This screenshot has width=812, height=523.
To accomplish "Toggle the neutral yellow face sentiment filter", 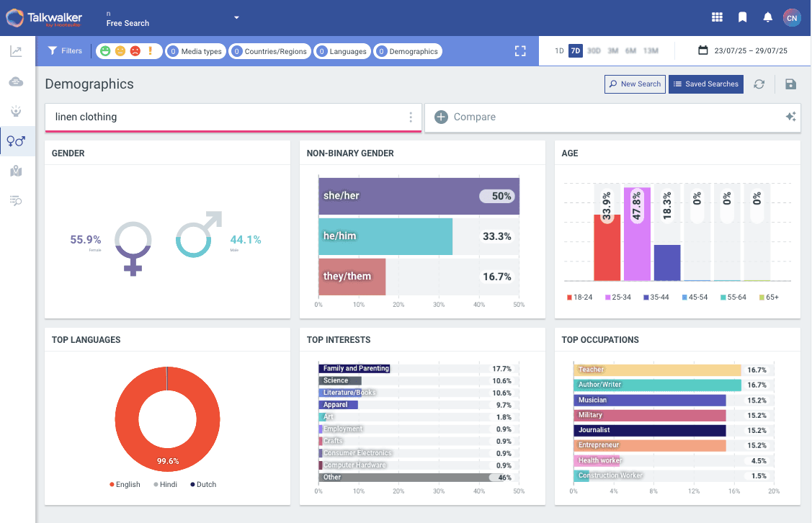I will click(x=120, y=51).
